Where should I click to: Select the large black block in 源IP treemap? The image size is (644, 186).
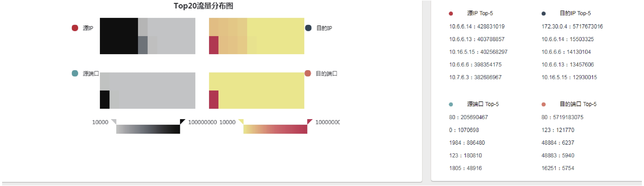(119, 36)
